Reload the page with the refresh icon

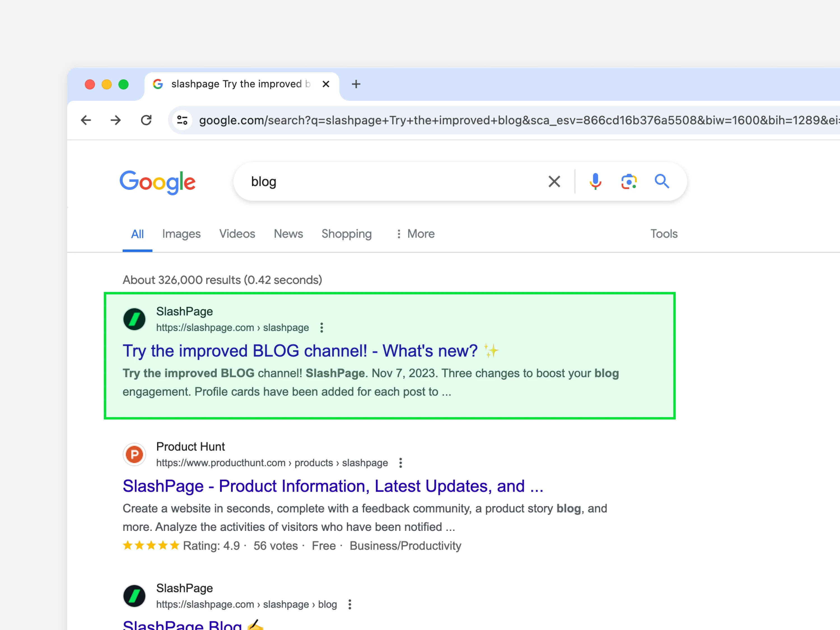[146, 120]
